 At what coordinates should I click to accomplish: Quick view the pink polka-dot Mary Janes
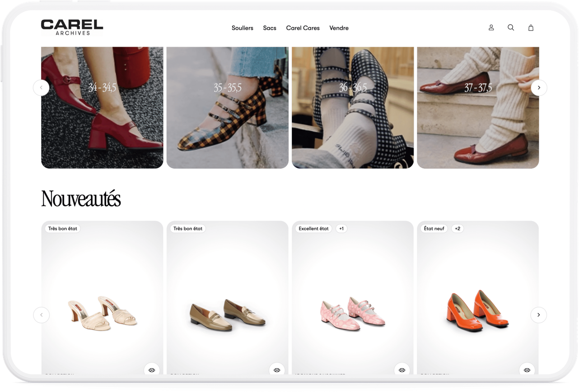(402, 369)
